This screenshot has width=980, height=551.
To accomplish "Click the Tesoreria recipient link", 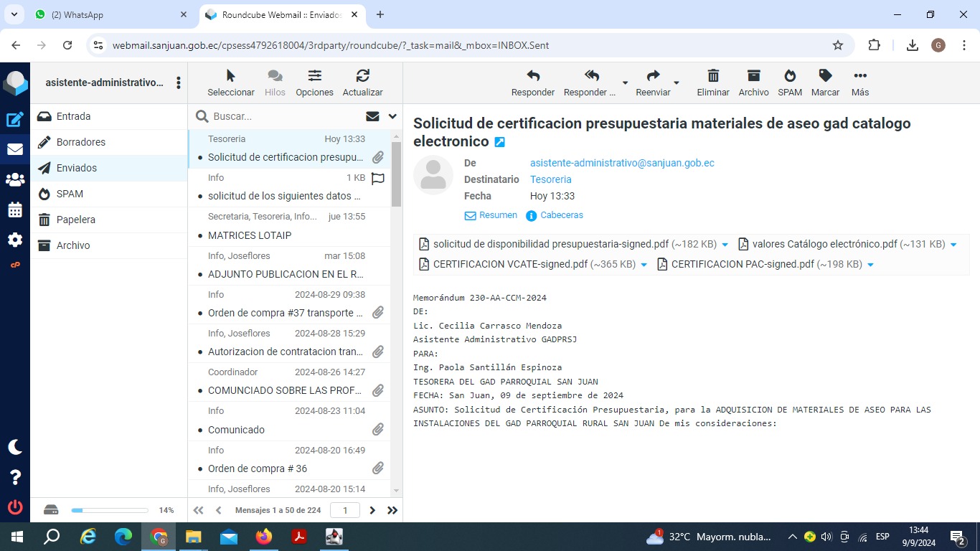I will click(550, 179).
